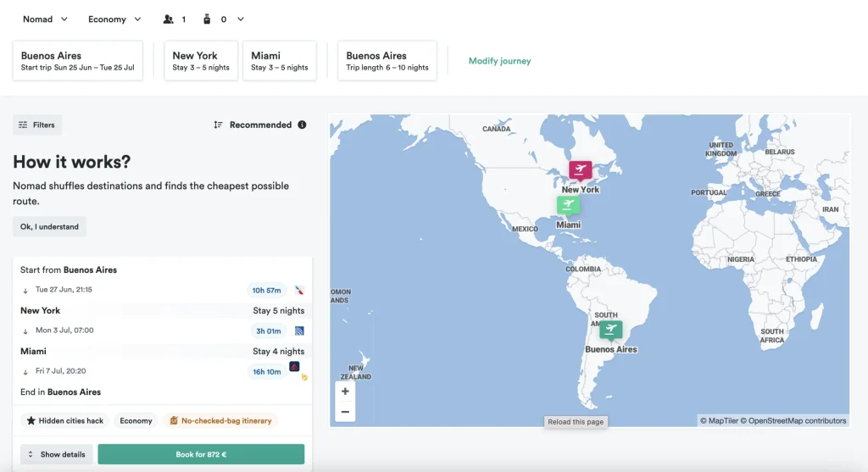Click the airline logo for 3h 01m flight
The width and height of the screenshot is (868, 472).
[x=299, y=330]
